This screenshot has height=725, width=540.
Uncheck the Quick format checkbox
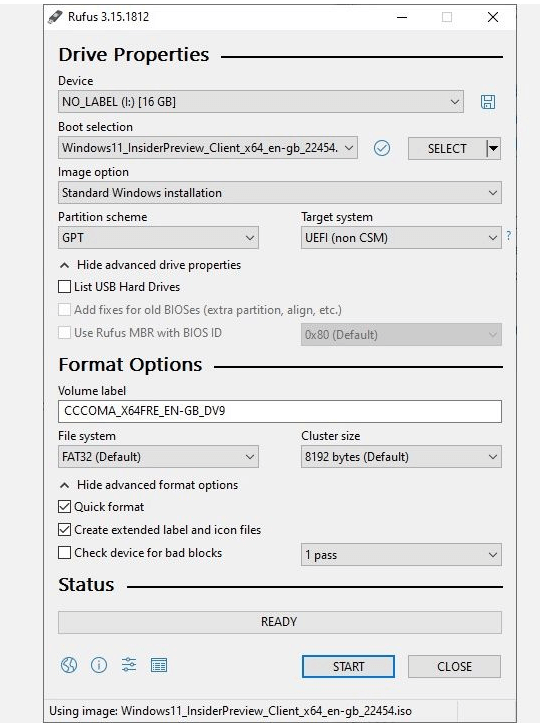click(x=64, y=507)
